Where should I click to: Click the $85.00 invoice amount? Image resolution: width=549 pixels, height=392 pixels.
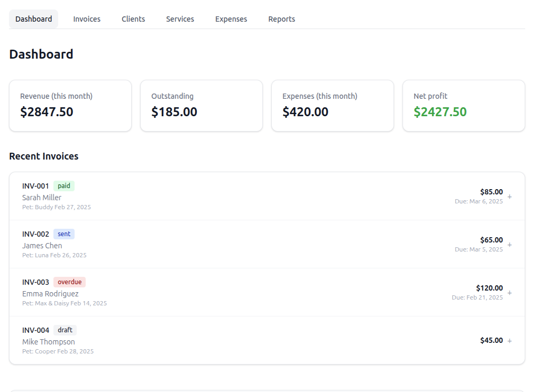(491, 192)
